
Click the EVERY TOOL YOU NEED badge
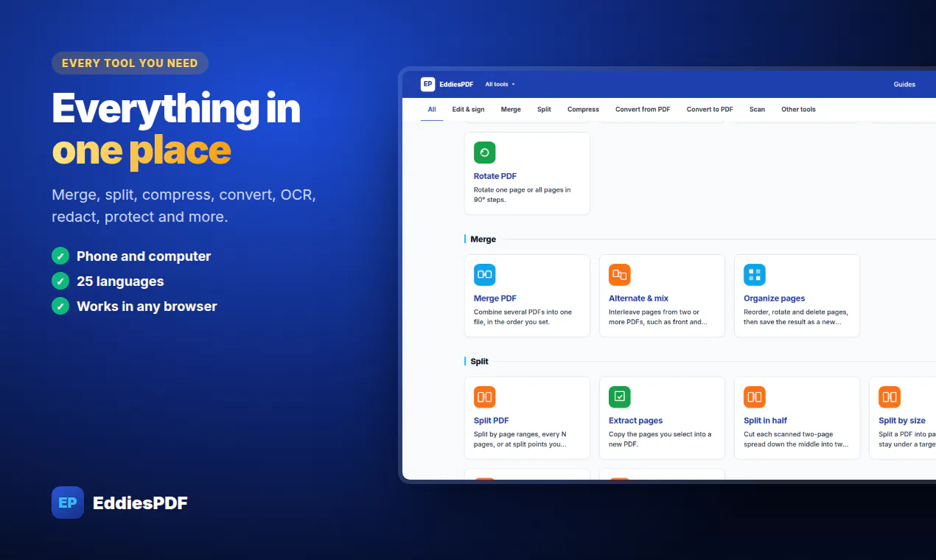[130, 63]
